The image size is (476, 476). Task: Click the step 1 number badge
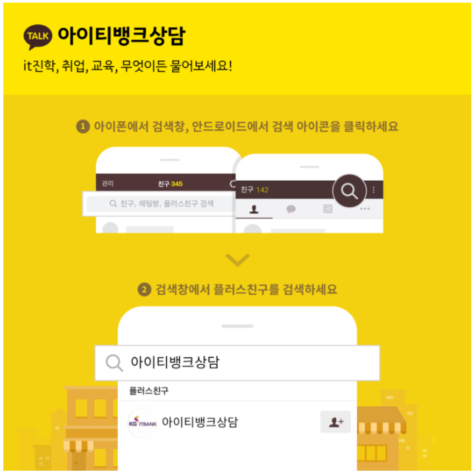click(83, 126)
